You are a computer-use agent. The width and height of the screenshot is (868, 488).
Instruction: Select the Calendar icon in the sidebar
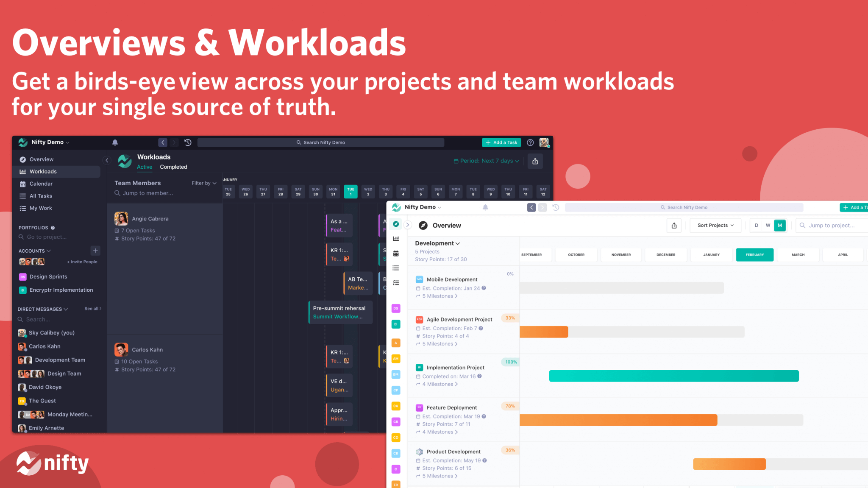(23, 184)
